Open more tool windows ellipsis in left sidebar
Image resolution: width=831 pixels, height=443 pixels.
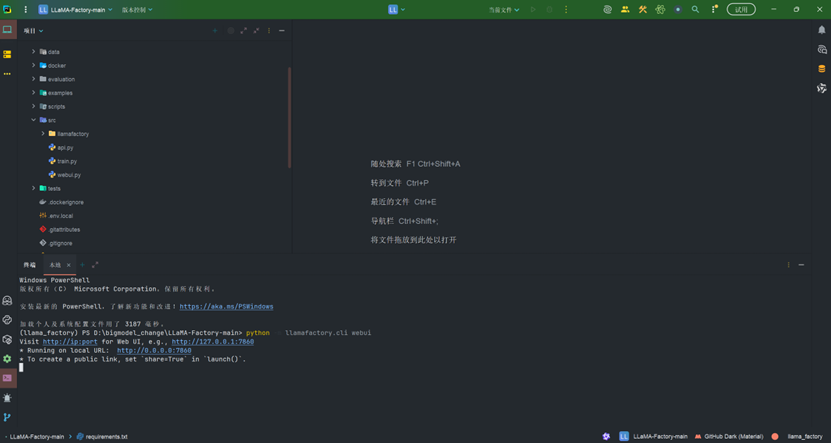[7, 74]
